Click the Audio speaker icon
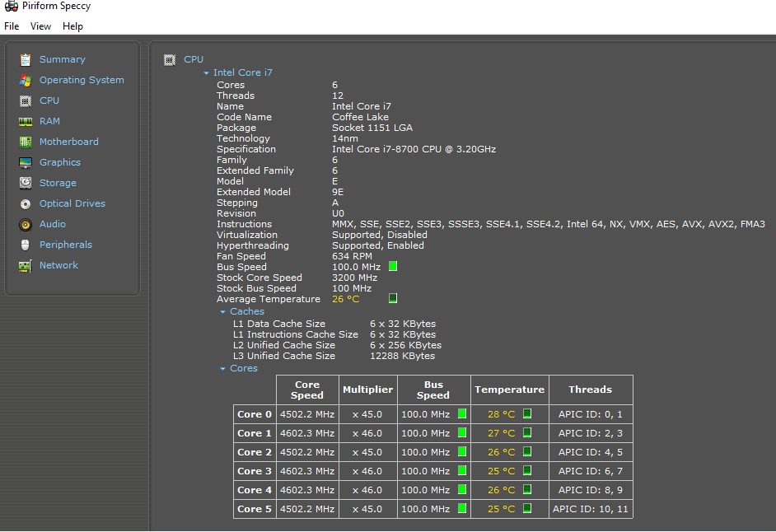This screenshot has width=776, height=532. click(26, 225)
